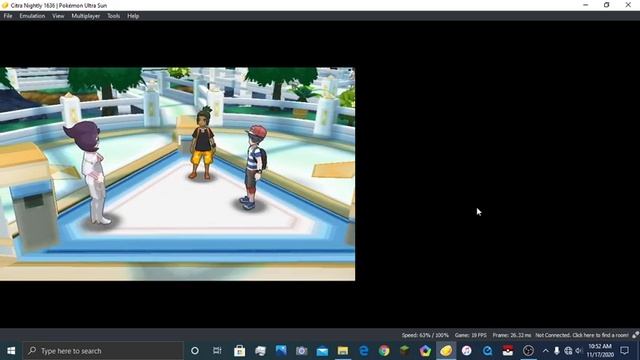Open the File menu

pyautogui.click(x=8, y=16)
